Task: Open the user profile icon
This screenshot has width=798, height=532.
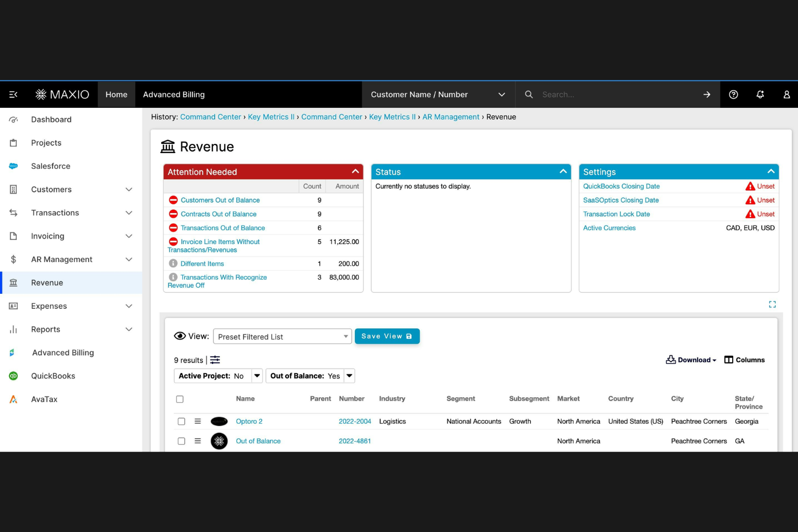Action: (787, 94)
